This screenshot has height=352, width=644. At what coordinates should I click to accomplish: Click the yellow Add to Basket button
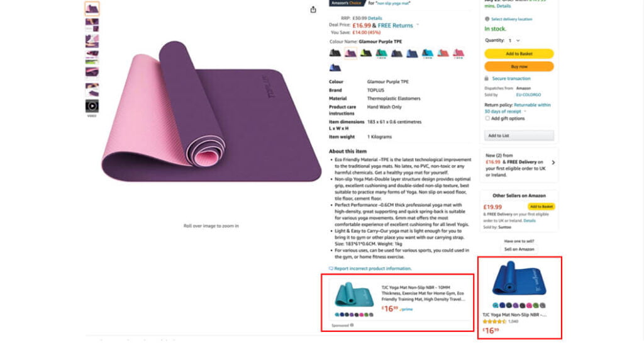coord(519,54)
